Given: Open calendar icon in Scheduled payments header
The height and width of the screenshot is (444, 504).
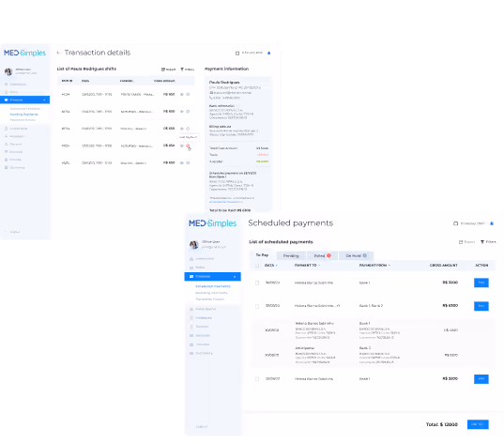Looking at the screenshot, I should coord(455,223).
